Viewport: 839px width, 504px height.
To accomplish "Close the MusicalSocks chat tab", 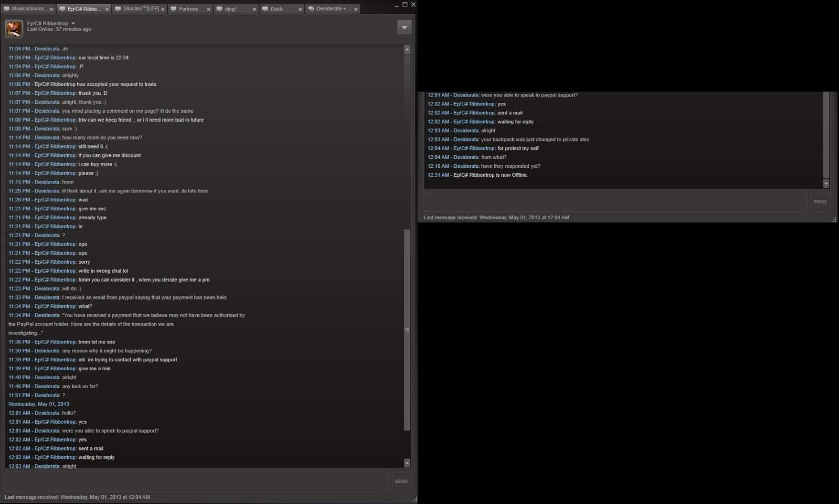I will click(x=51, y=9).
